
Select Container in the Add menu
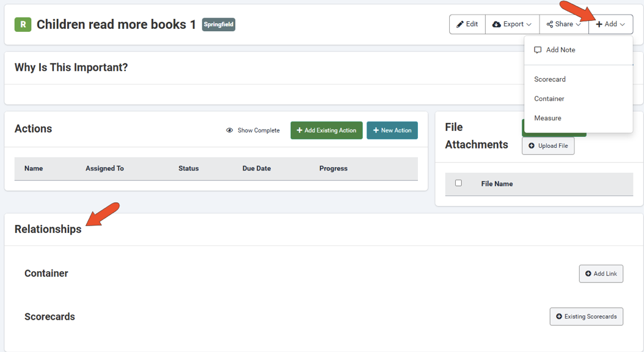[549, 99]
